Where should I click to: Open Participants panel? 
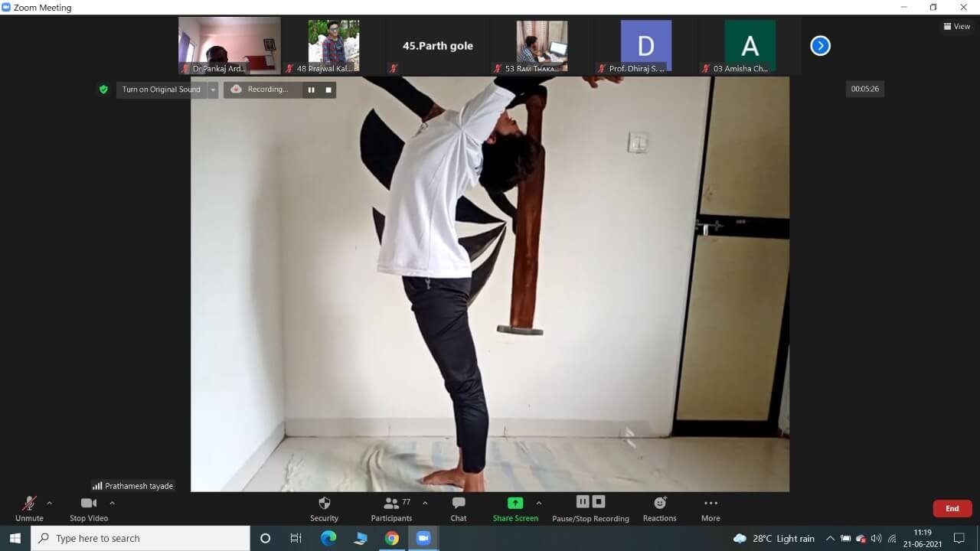click(x=391, y=508)
